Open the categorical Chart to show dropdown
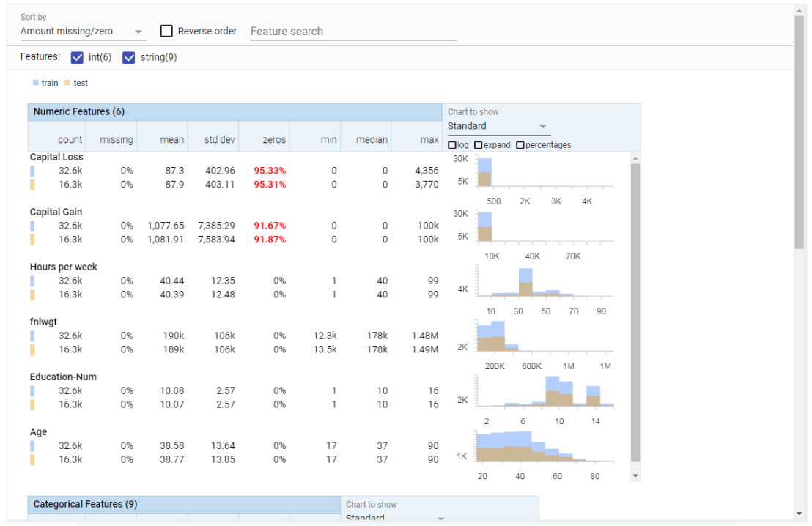The image size is (812, 526). coord(396,517)
